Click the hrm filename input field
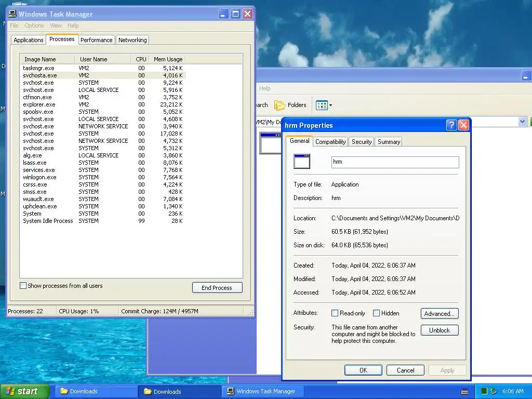 tap(395, 162)
